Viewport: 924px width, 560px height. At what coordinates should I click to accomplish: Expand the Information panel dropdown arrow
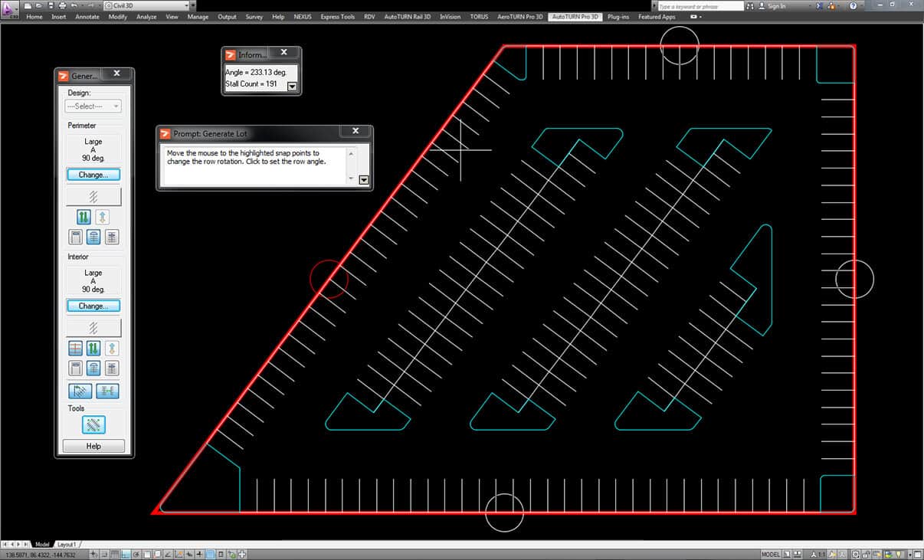click(x=292, y=87)
